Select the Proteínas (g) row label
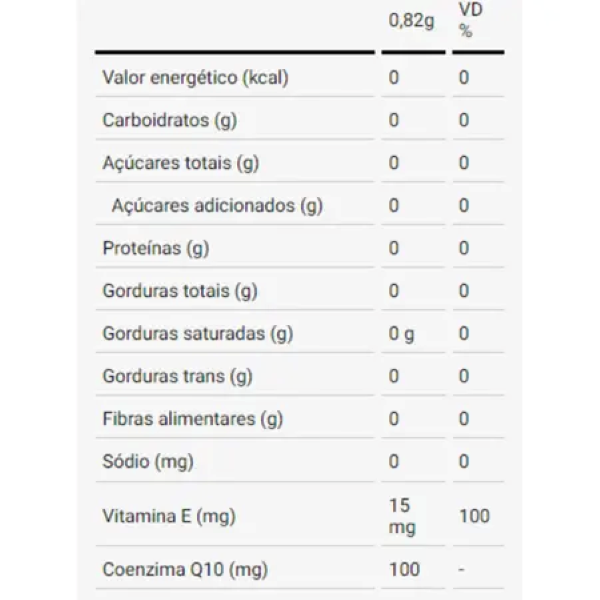 click(x=156, y=249)
